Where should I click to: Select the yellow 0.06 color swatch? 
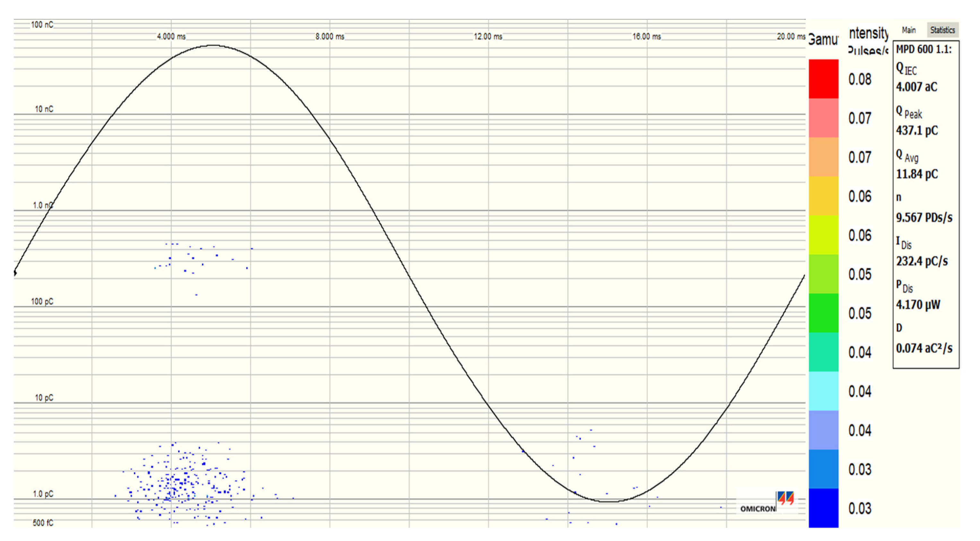pos(823,196)
